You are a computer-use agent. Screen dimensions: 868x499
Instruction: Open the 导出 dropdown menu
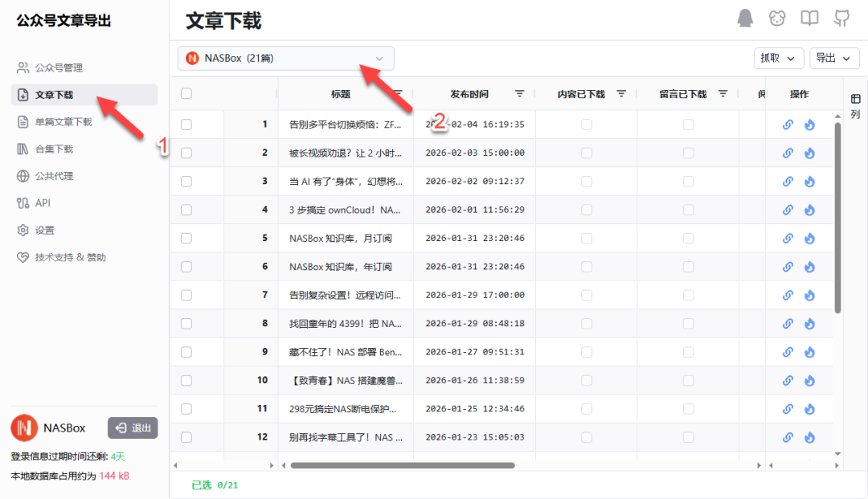(x=833, y=58)
